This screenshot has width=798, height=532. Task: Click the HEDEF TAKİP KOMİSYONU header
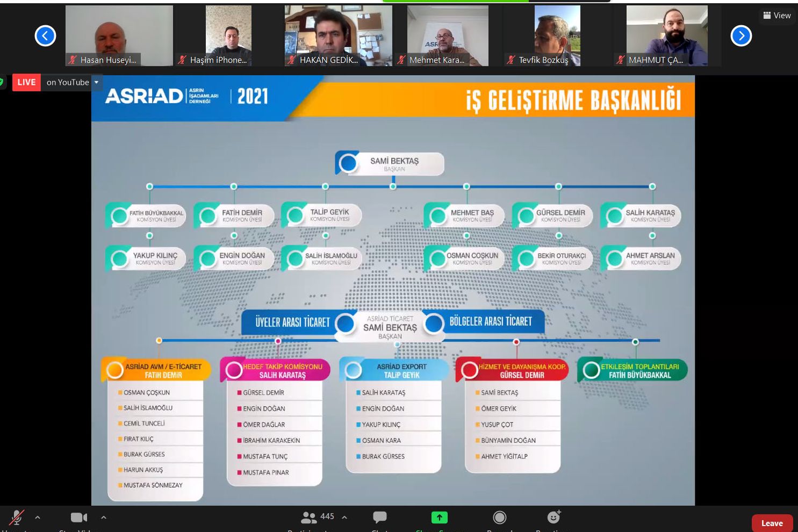click(275, 370)
